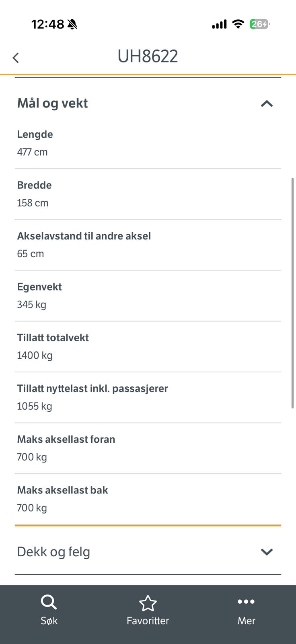Tap the muted bell status icon
This screenshot has height=644, width=296.
[72, 24]
